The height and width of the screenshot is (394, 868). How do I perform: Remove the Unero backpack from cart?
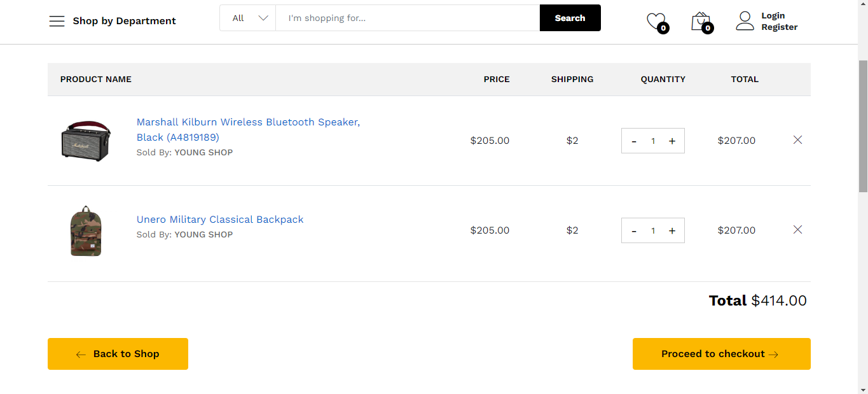pos(797,230)
